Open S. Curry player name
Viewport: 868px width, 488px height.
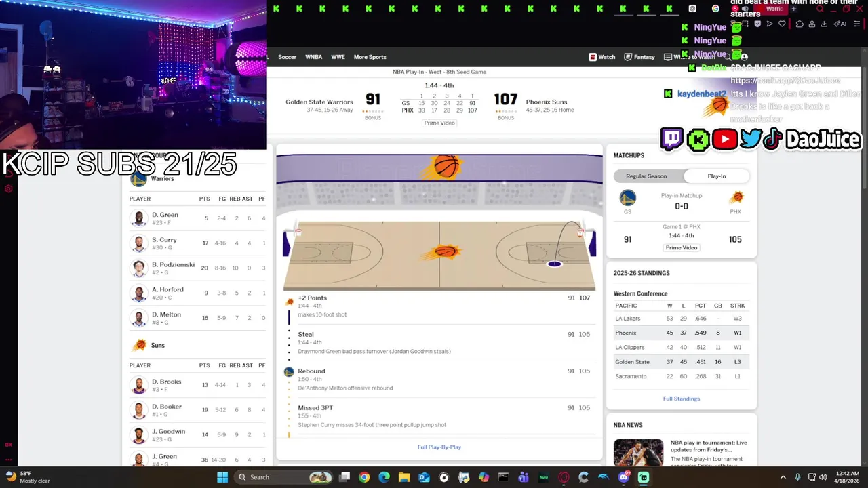click(164, 240)
